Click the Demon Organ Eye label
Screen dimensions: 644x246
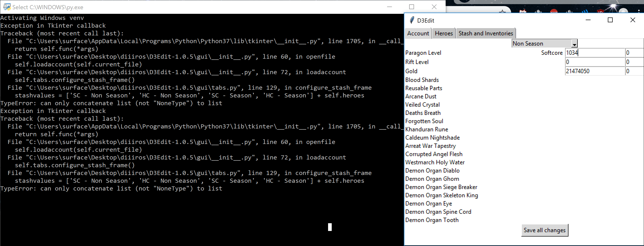[429, 203]
